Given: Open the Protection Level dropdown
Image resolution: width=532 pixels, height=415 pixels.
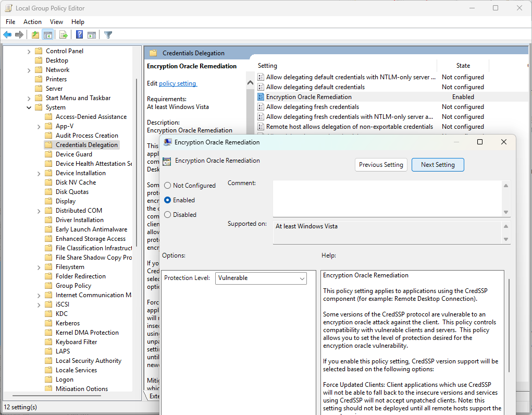Looking at the screenshot, I should (x=261, y=278).
